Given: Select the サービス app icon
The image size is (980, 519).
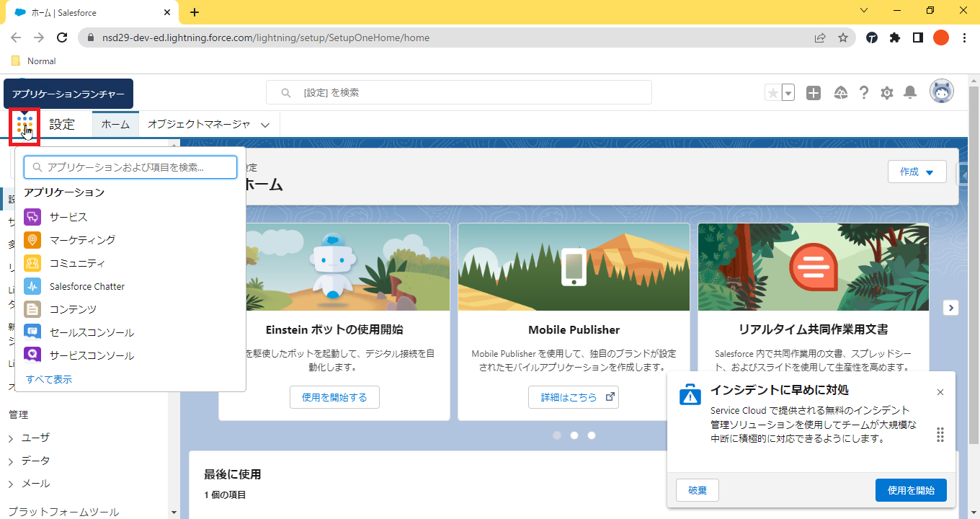Looking at the screenshot, I should click(x=32, y=217).
